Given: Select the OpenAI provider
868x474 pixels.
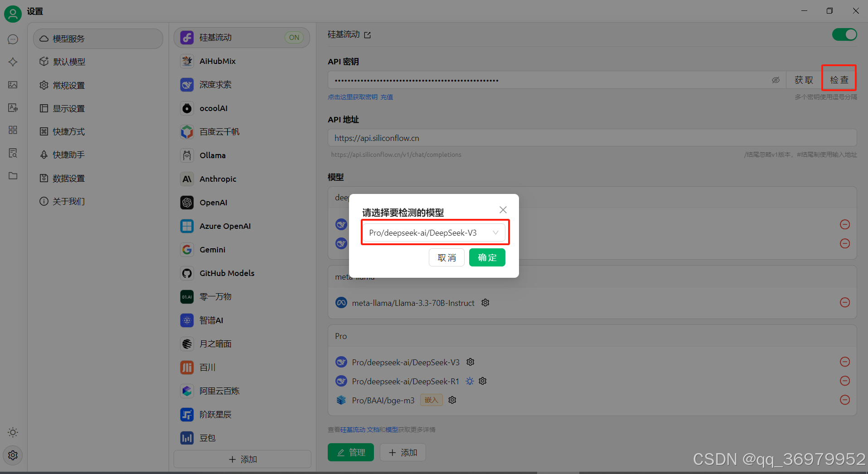Looking at the screenshot, I should tap(242, 203).
